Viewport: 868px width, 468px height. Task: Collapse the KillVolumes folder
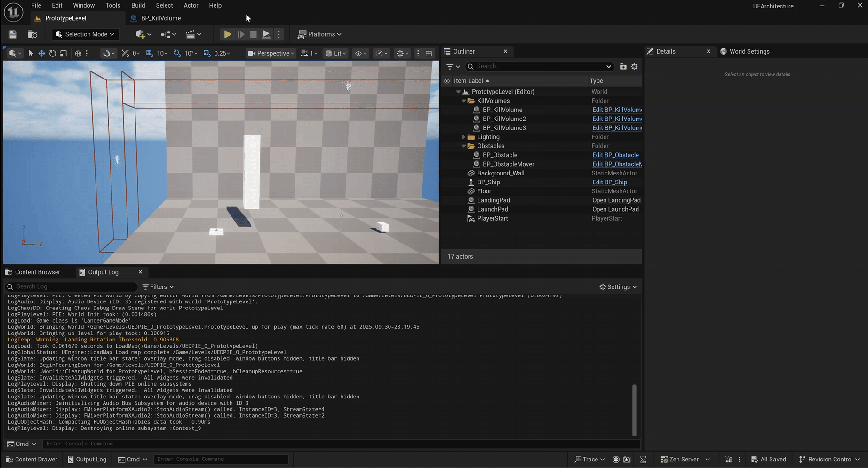pos(464,101)
